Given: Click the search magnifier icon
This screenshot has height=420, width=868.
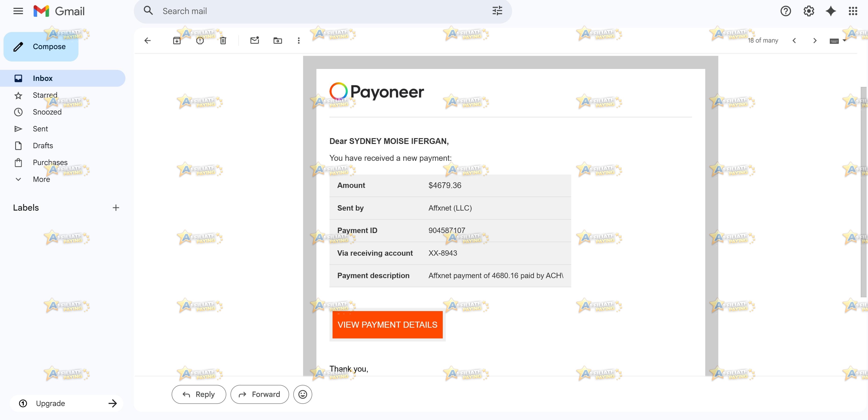Looking at the screenshot, I should 148,11.
